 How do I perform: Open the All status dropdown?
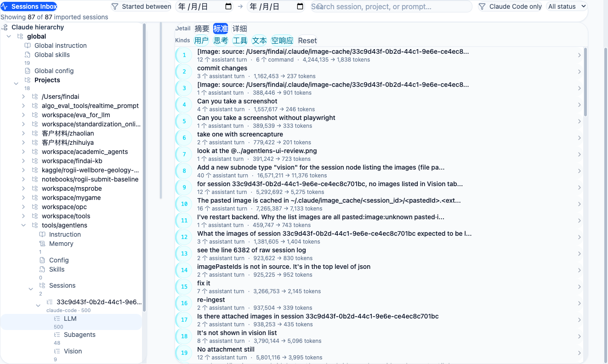567,6
